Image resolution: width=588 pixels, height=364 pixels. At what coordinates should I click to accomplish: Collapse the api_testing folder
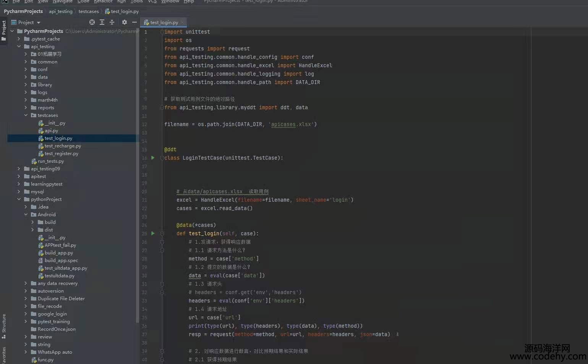19,47
